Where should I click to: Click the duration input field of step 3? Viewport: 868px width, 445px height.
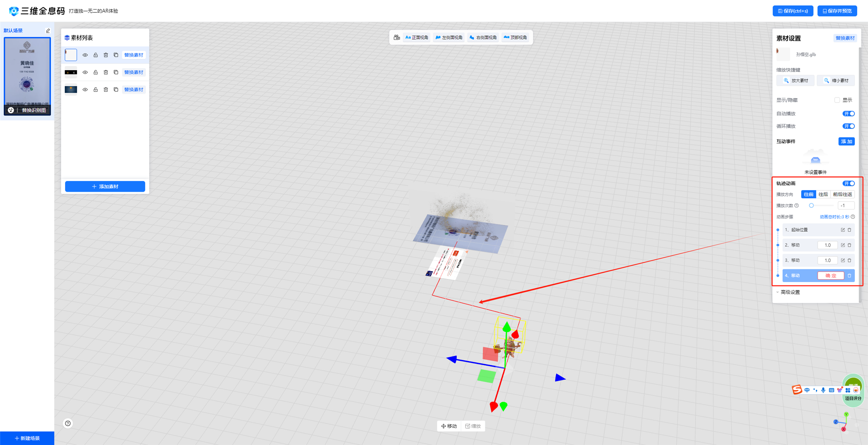pos(827,260)
